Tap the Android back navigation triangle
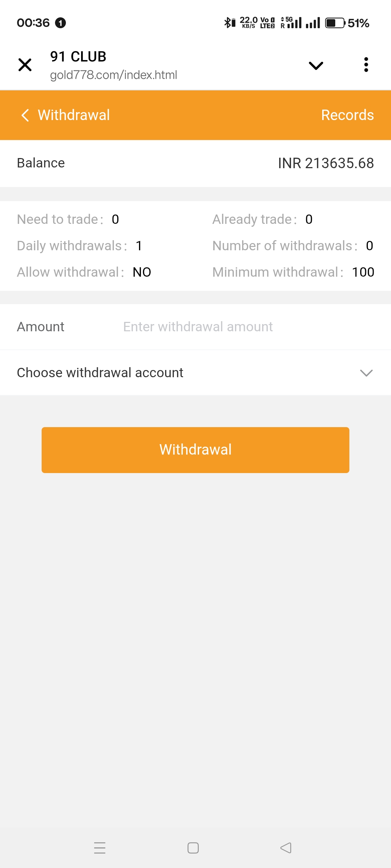The height and width of the screenshot is (868, 391). [x=286, y=848]
